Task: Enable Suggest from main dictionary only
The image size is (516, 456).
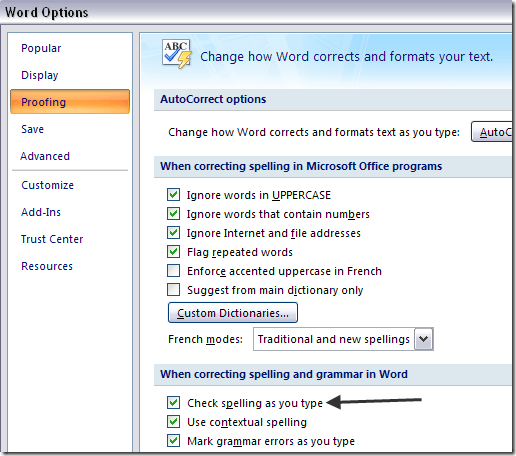Action: click(x=173, y=290)
